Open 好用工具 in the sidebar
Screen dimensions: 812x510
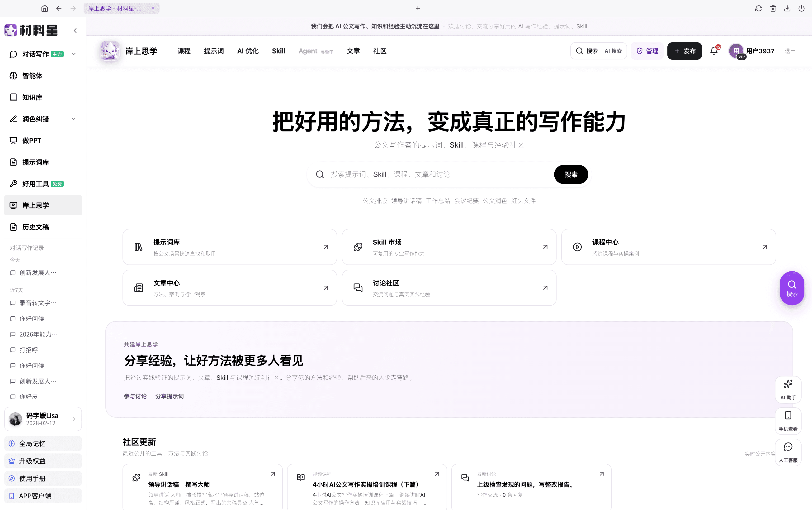pyautogui.click(x=43, y=184)
